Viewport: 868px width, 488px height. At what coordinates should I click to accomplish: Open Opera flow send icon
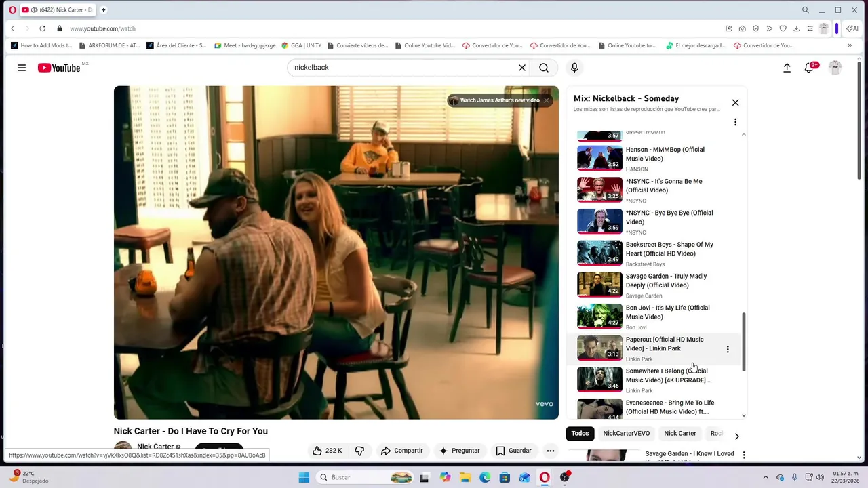click(769, 28)
